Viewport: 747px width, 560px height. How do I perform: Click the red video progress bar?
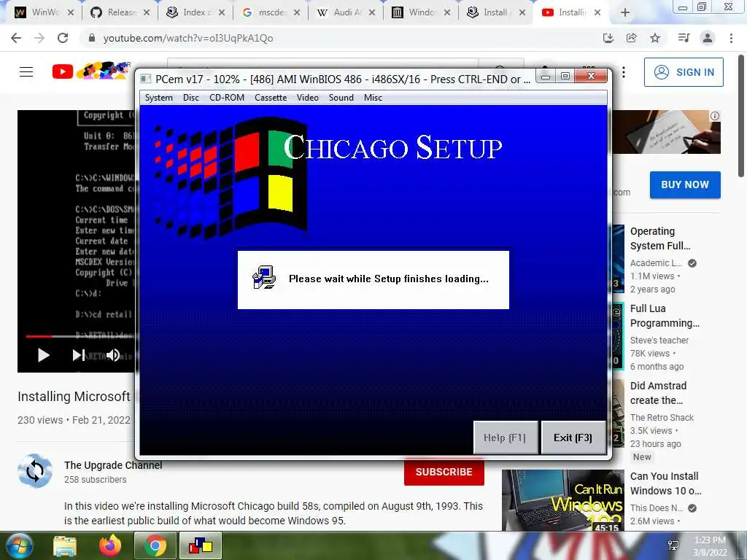(x=39, y=336)
